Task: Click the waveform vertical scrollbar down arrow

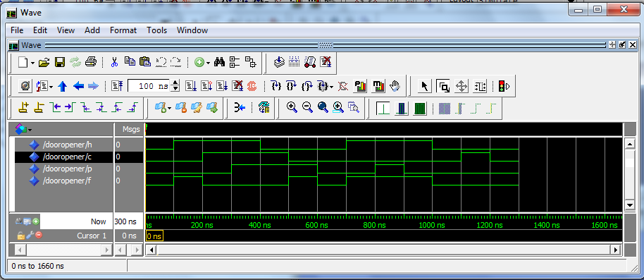Action: point(629,205)
